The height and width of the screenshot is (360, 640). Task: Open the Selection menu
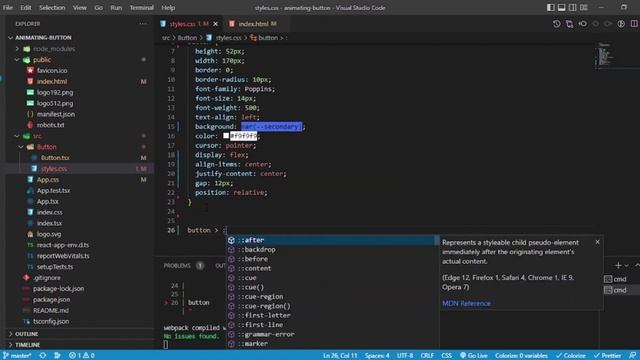click(52, 7)
